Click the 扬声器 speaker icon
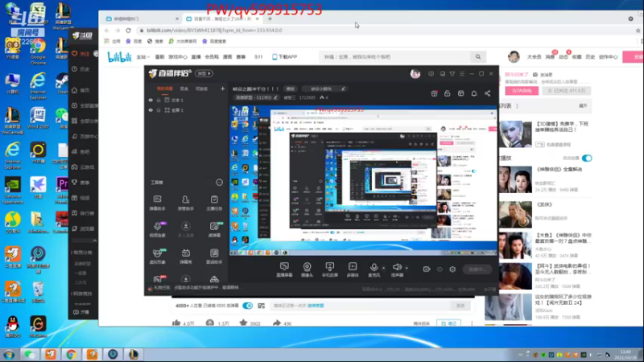 point(397,267)
